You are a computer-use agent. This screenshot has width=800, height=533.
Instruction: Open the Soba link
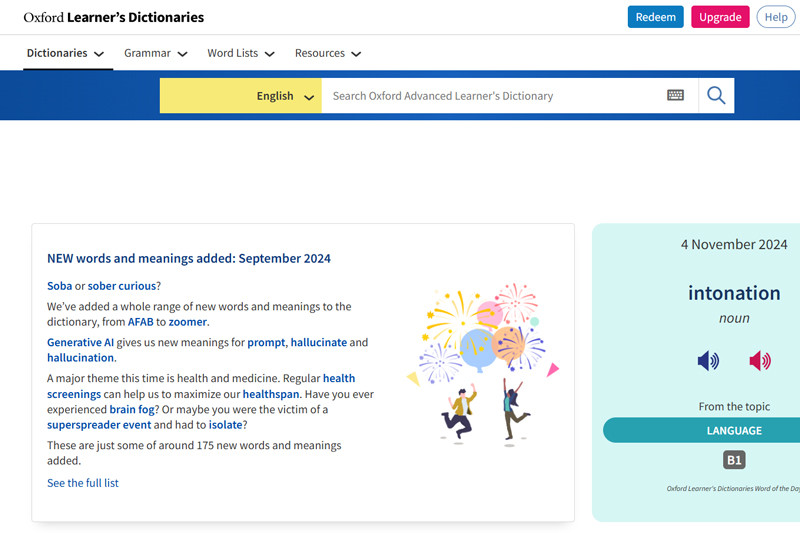click(60, 286)
